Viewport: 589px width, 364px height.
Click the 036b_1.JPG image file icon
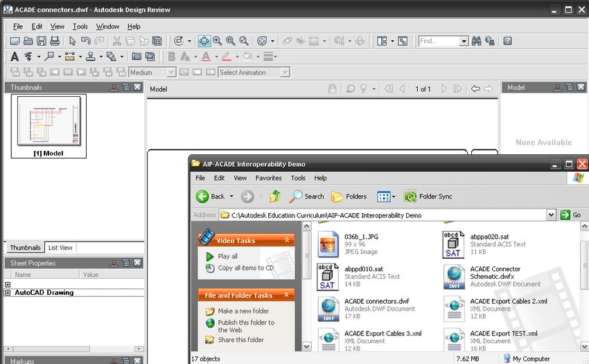(x=328, y=244)
